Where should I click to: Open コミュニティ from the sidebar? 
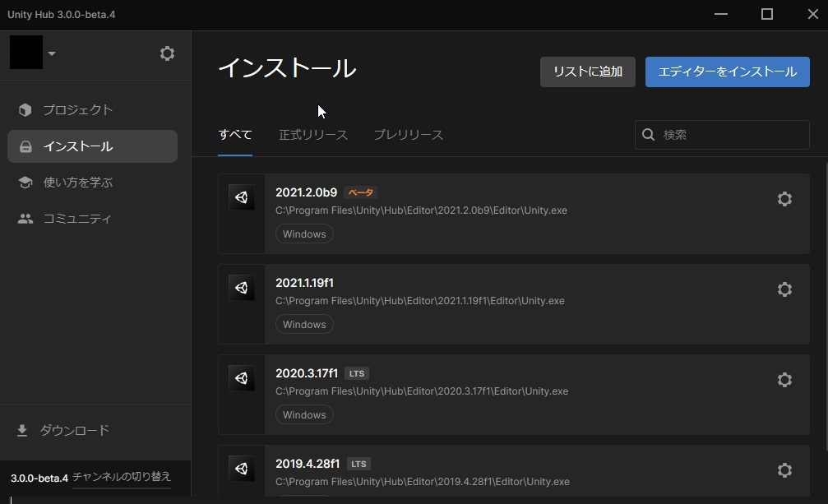pyautogui.click(x=92, y=219)
